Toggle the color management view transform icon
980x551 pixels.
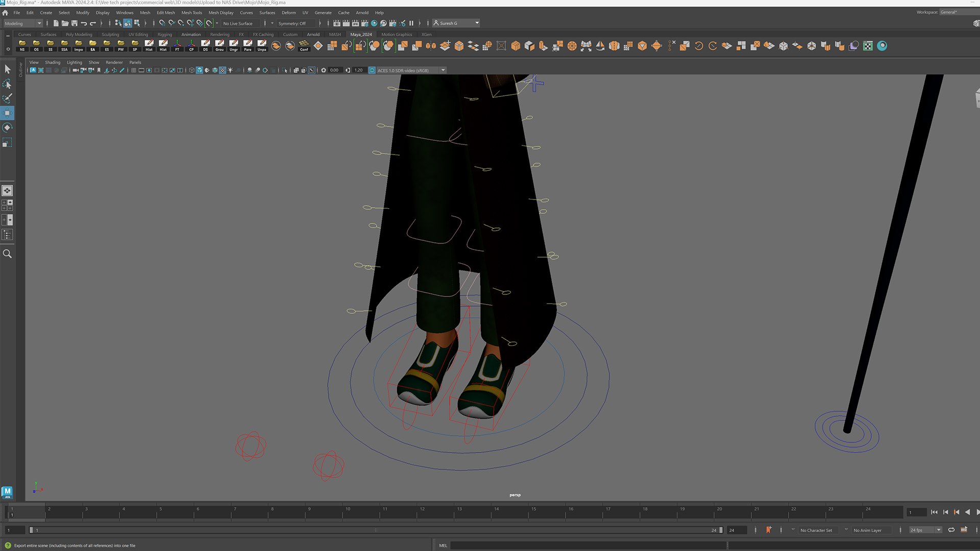click(372, 70)
